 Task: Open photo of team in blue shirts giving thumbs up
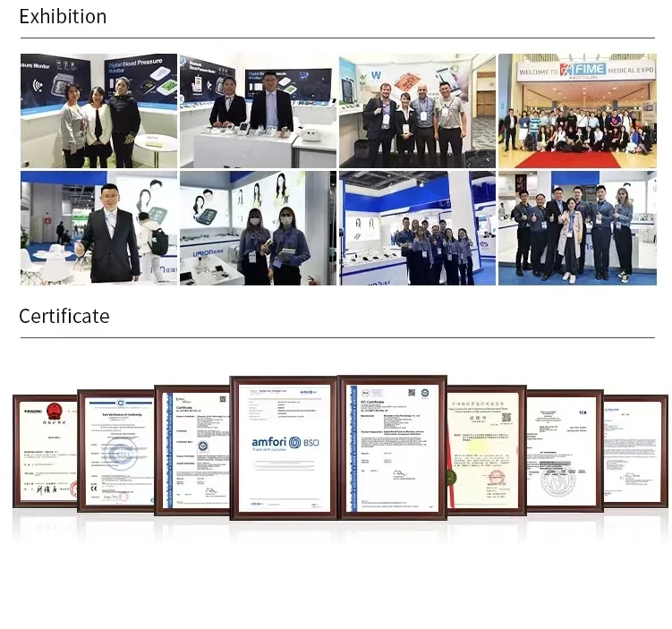577,228
